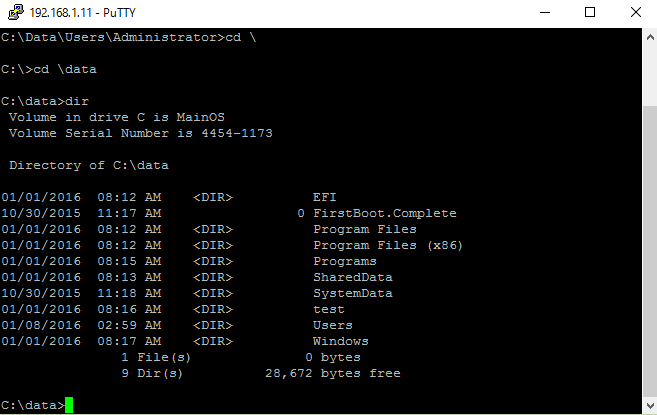Click the scrollbar down arrow

[647, 406]
